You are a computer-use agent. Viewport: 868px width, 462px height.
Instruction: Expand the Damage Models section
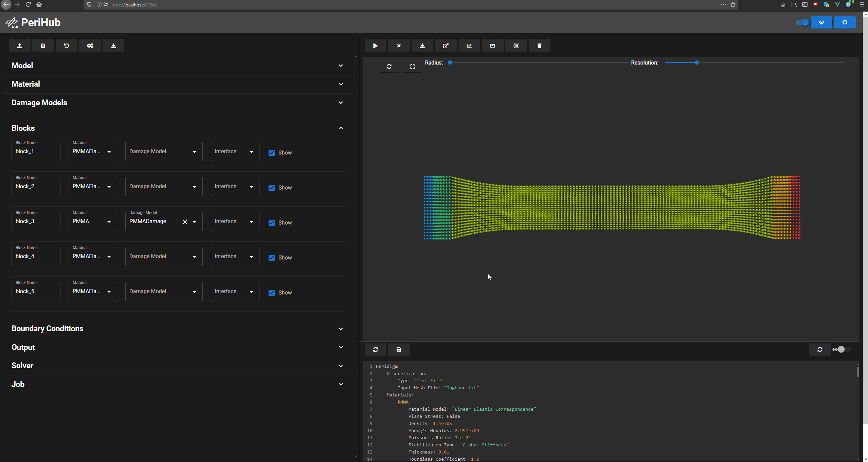tap(178, 103)
